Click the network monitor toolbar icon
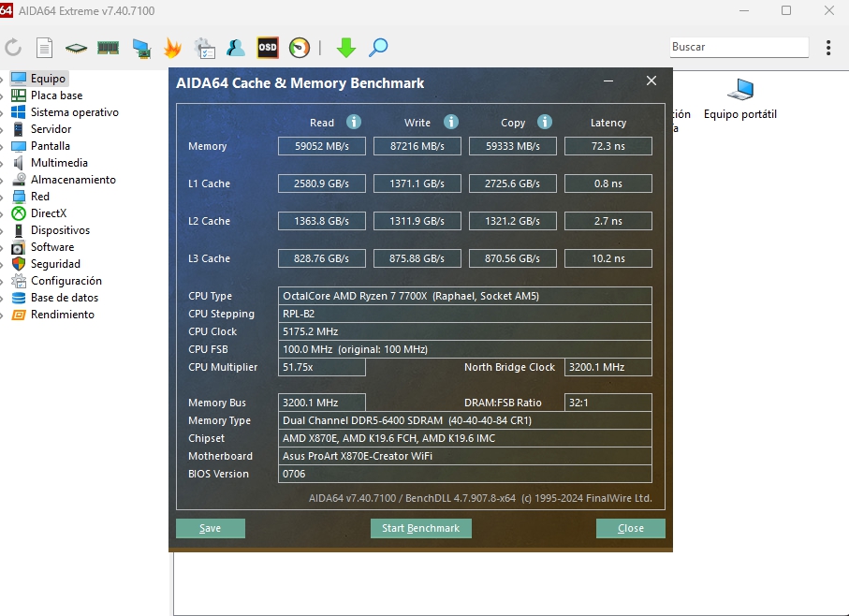 tap(142, 48)
